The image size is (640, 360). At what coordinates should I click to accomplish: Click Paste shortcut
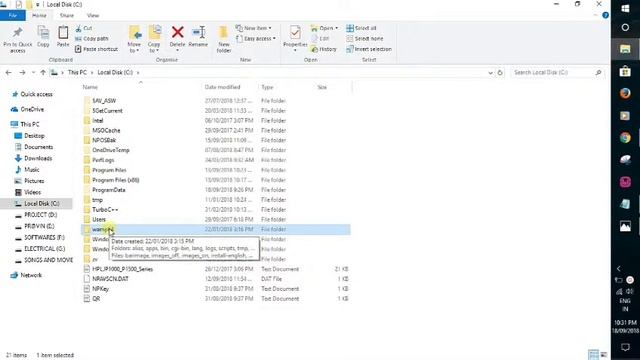pos(97,49)
